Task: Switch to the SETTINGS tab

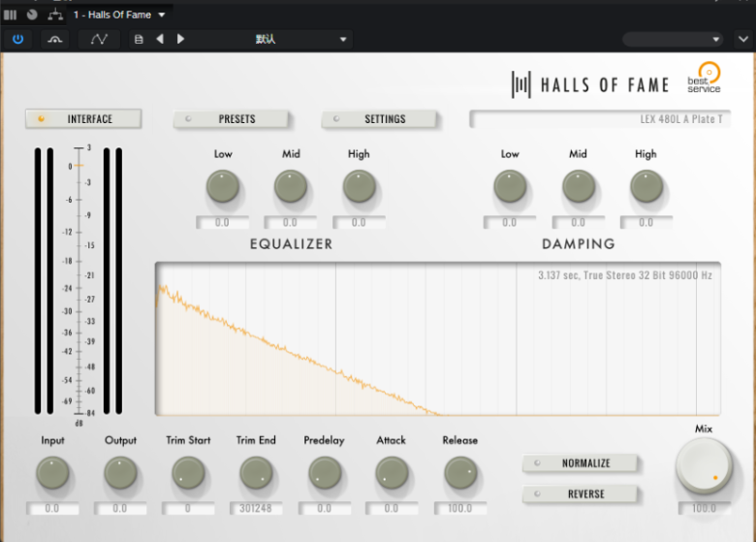Action: [379, 118]
